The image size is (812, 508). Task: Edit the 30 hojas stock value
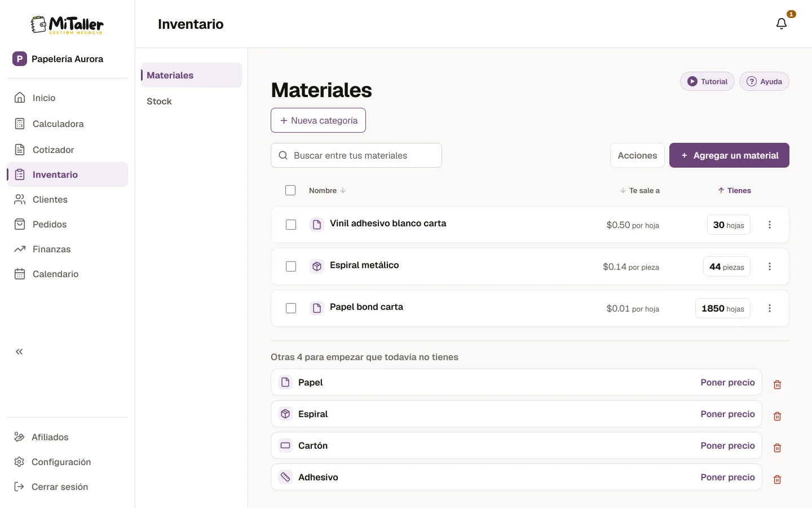tap(729, 225)
